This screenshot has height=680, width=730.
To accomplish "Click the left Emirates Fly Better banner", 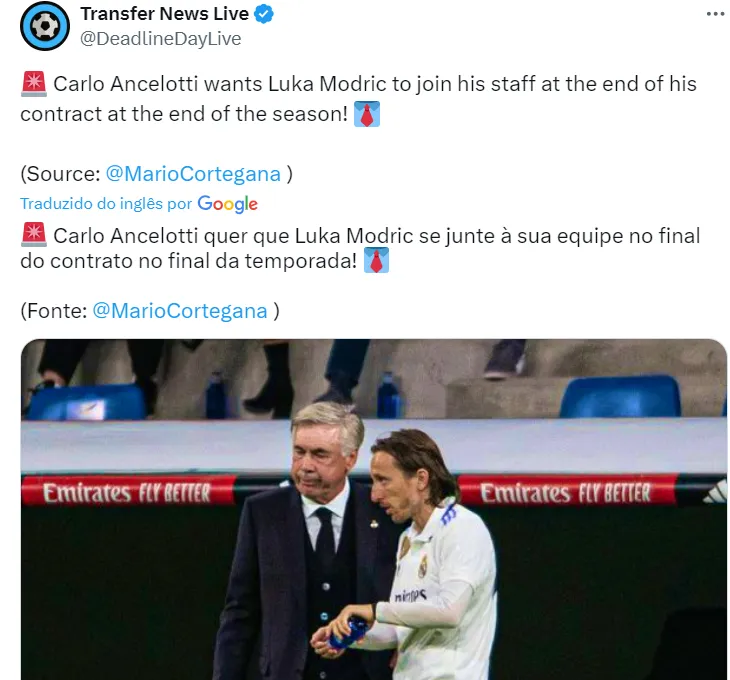I will coord(128,491).
